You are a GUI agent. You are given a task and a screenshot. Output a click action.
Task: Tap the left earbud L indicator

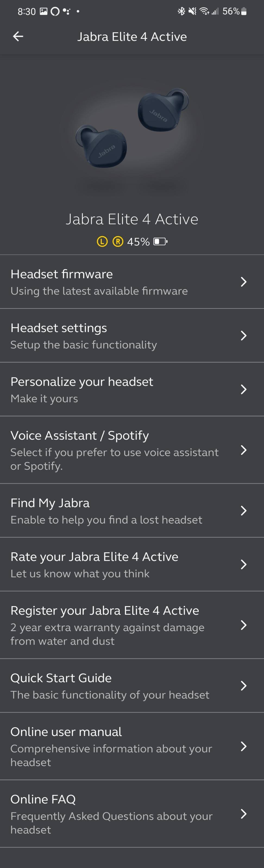tap(102, 241)
